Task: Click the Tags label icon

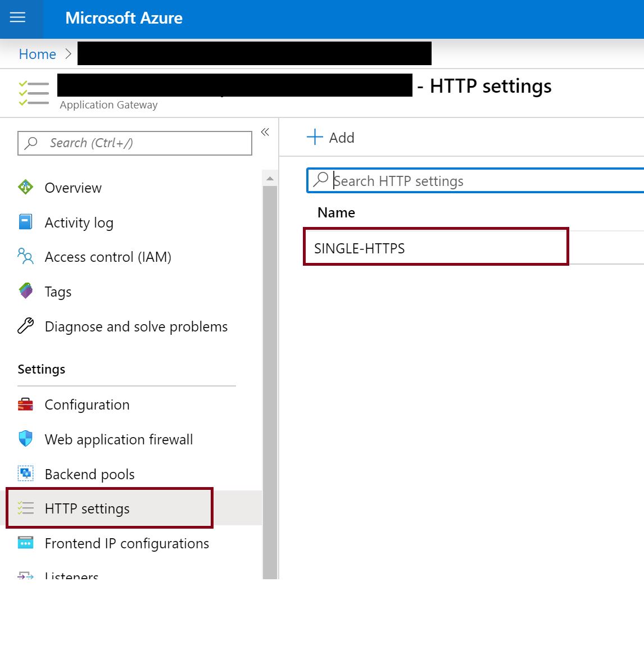Action: 26,291
